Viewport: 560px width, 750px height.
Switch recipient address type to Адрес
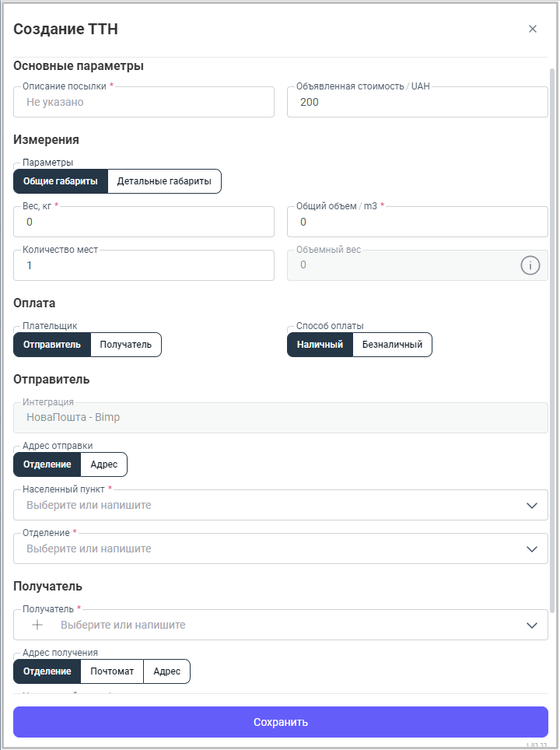(166, 671)
